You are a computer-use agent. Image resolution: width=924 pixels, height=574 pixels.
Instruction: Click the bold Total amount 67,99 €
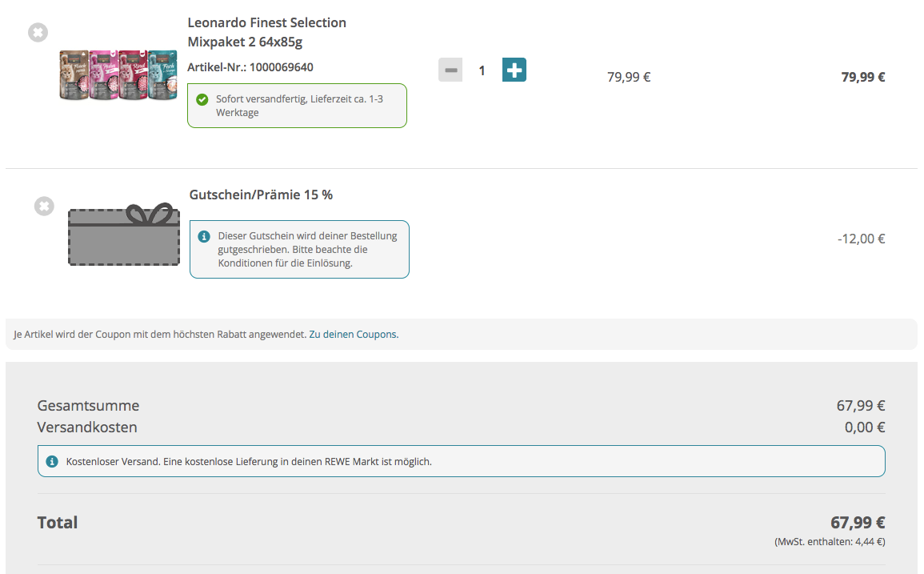click(x=858, y=523)
